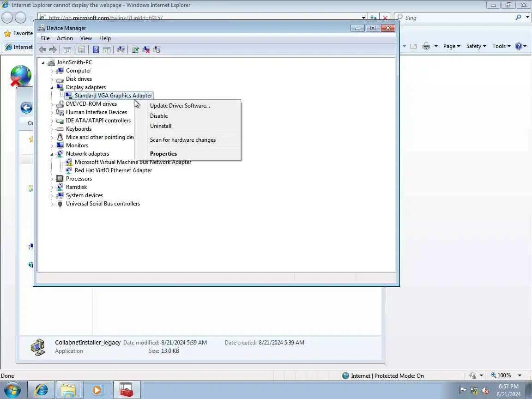
Task: Choose Update Driver Software from context menu
Action: (187, 105)
